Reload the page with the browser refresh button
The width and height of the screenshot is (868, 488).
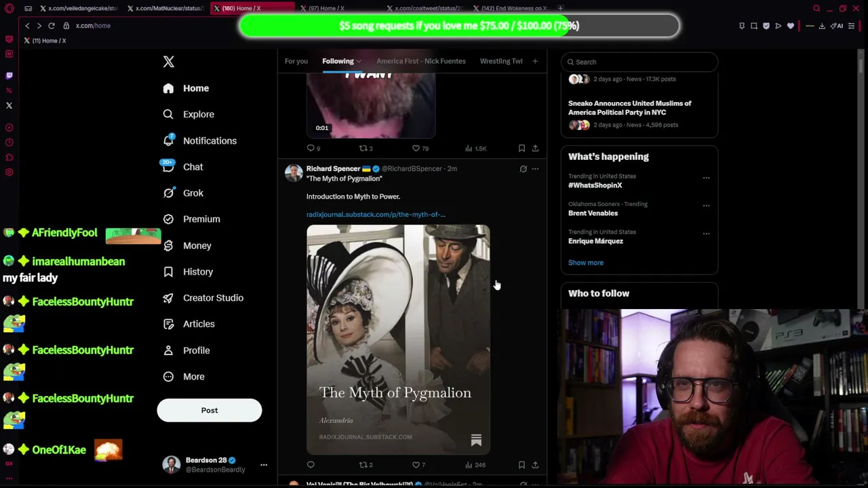pyautogui.click(x=51, y=26)
